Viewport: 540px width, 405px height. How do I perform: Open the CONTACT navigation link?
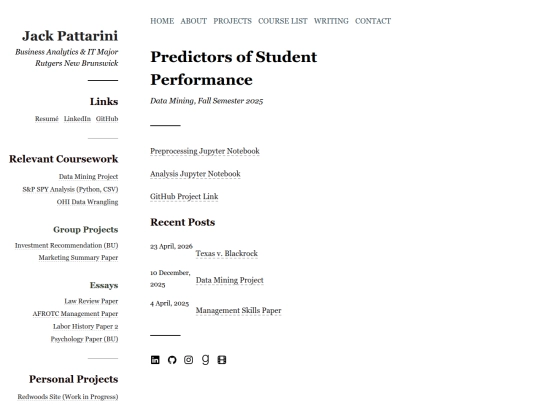pos(373,21)
